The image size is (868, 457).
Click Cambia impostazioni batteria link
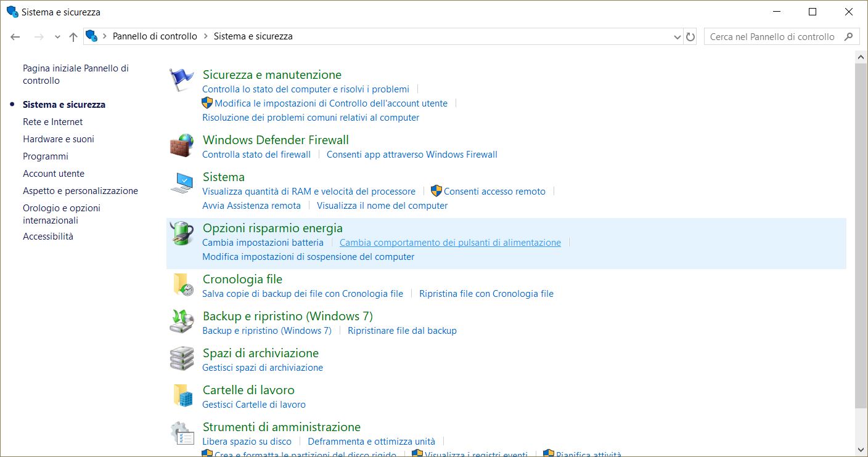pyautogui.click(x=263, y=243)
